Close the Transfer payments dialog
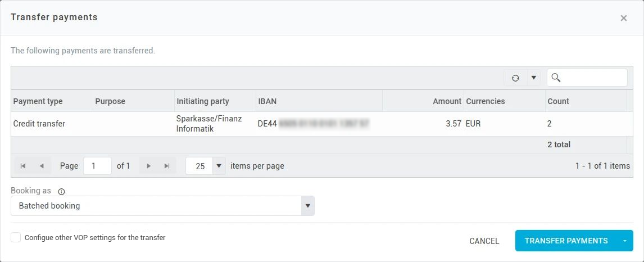This screenshot has width=644, height=262. (x=623, y=18)
